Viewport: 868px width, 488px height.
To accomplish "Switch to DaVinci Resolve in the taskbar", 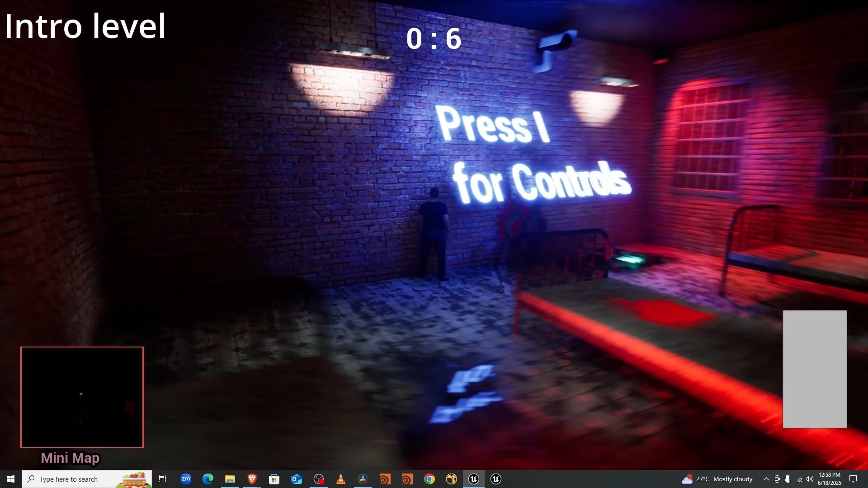I will pyautogui.click(x=363, y=479).
